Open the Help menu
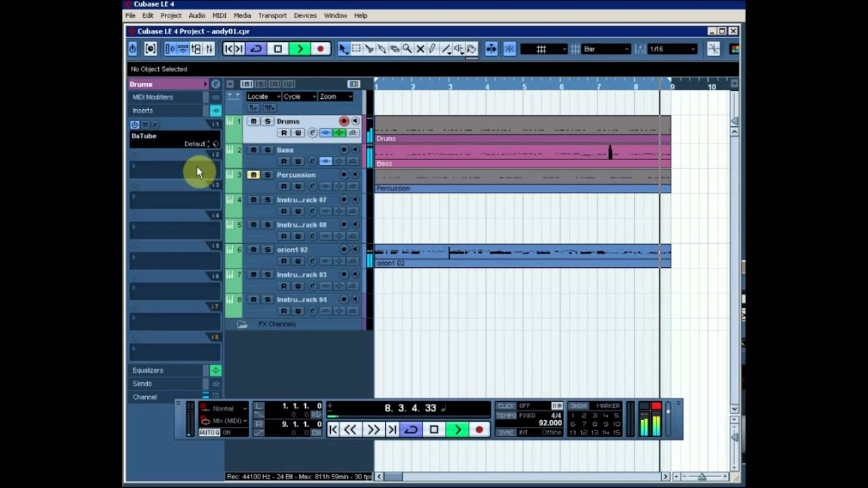 pyautogui.click(x=361, y=16)
